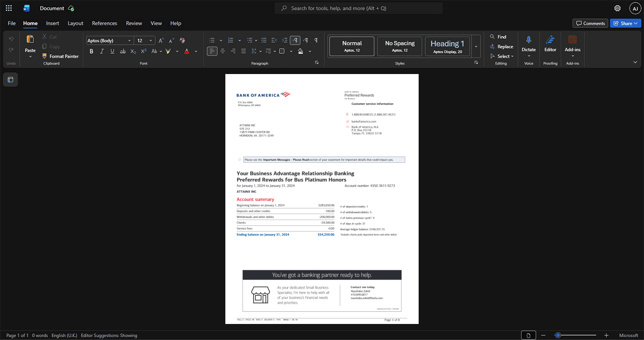The width and height of the screenshot is (644, 340).
Task: Click Format Painter
Action: pyautogui.click(x=60, y=56)
